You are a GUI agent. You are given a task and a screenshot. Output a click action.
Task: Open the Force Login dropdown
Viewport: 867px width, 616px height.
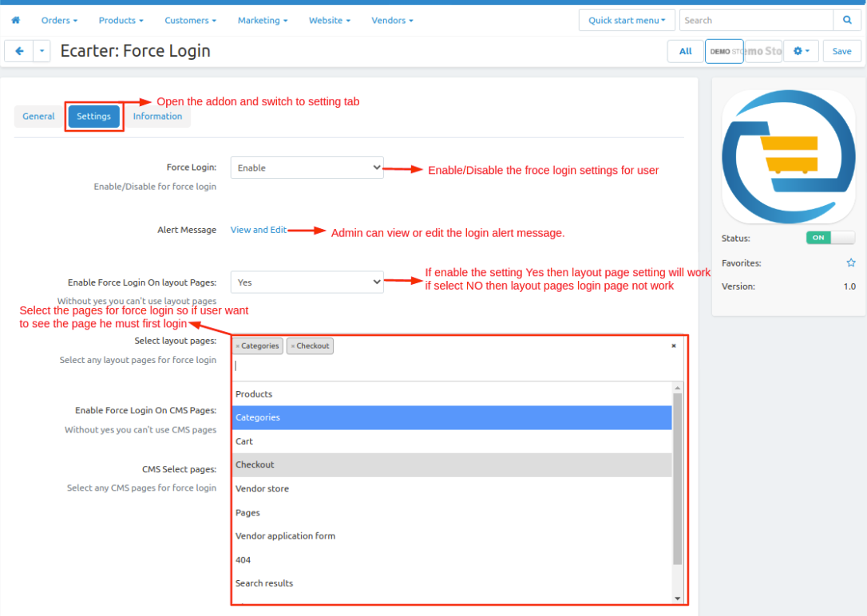(x=307, y=168)
